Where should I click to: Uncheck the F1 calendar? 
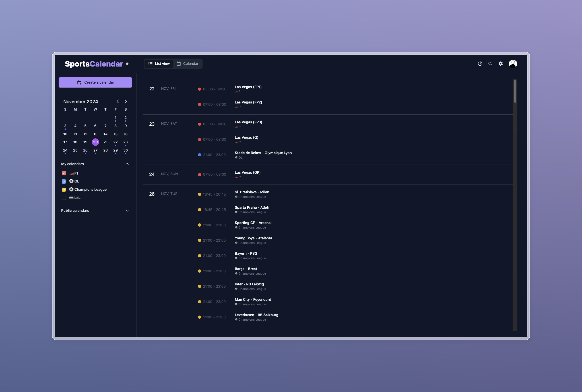click(x=64, y=173)
